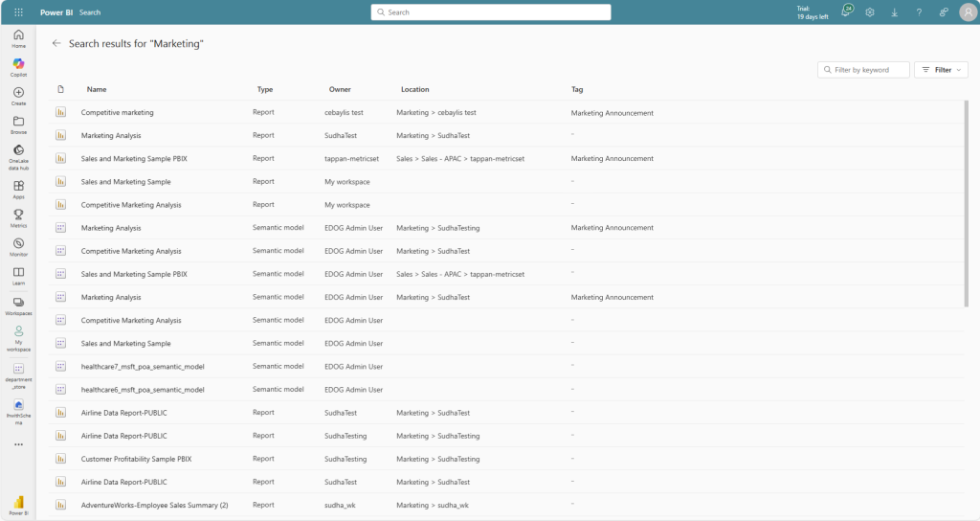Image resolution: width=980 pixels, height=521 pixels.
Task: Open healthcare6_msft_poa_semantic_model
Action: pyautogui.click(x=143, y=390)
